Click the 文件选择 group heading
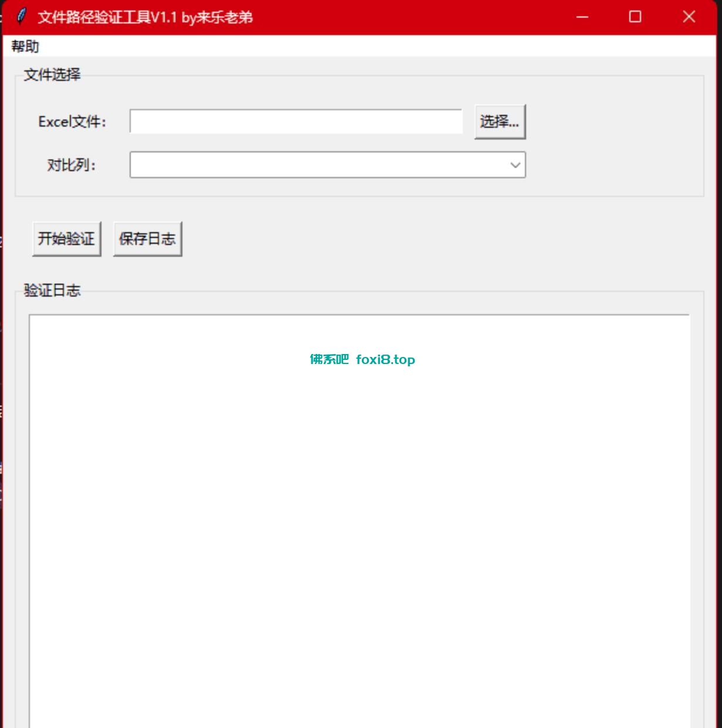This screenshot has height=728, width=722. [x=52, y=75]
